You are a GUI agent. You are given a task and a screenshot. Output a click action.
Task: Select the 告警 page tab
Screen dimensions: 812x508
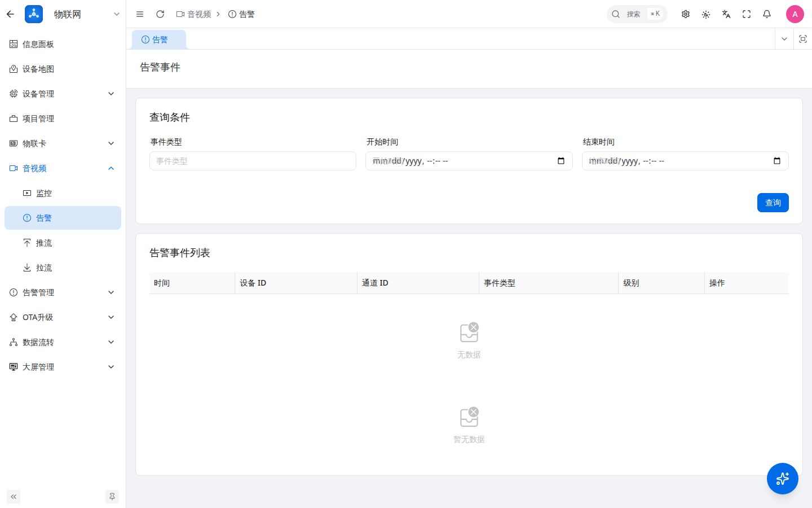[x=159, y=40]
